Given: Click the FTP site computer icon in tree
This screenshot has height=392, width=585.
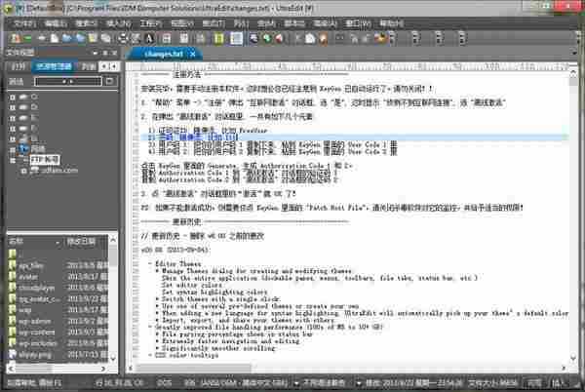Looking at the screenshot, I should pos(35,171).
